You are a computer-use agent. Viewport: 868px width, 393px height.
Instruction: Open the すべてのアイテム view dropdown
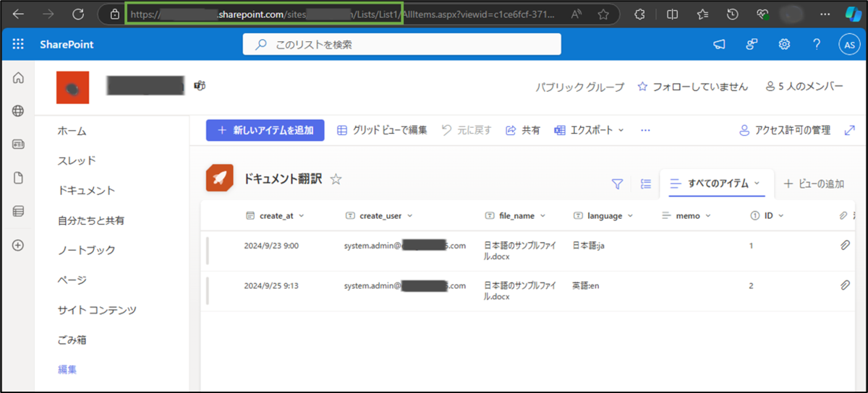[x=715, y=183]
